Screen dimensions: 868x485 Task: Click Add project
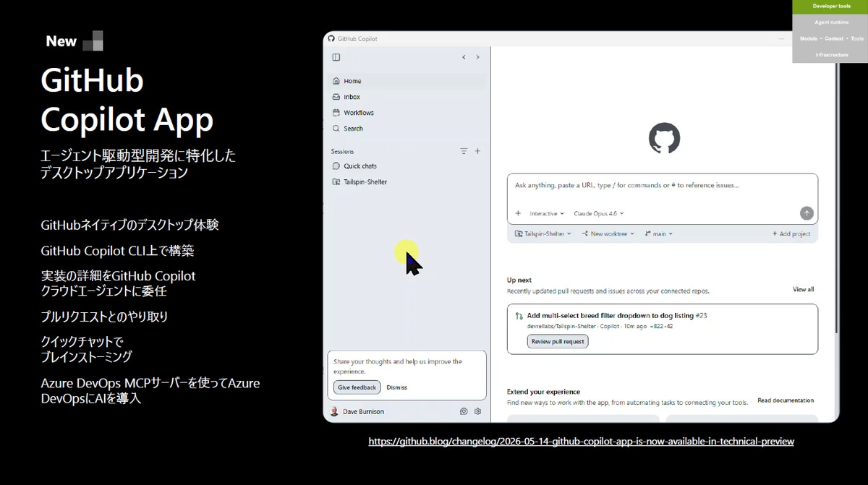[x=791, y=234]
